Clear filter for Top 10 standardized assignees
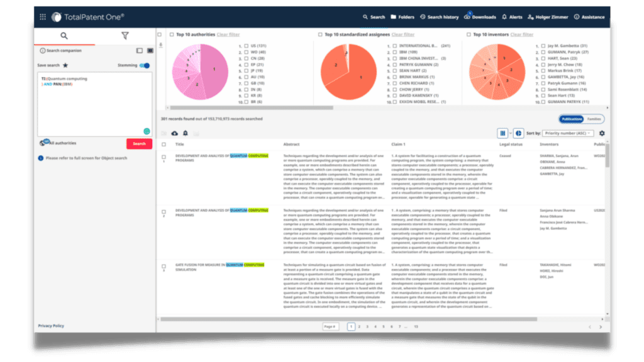The width and height of the screenshot is (644, 362). tap(403, 35)
